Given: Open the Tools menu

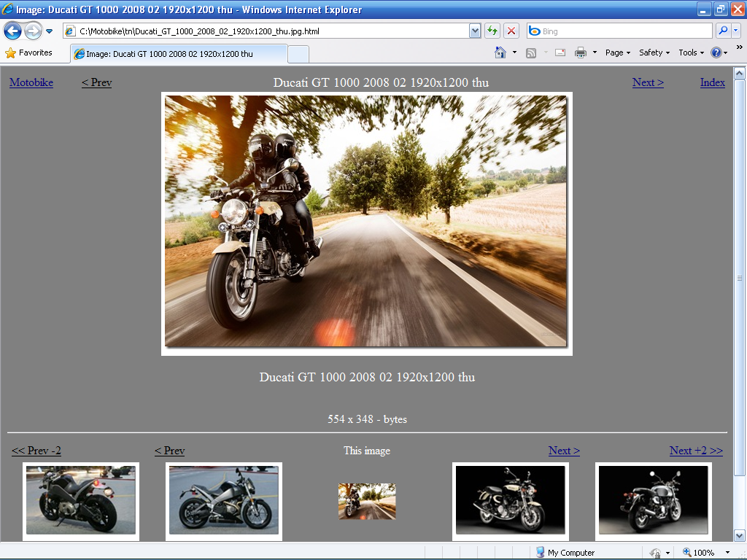Looking at the screenshot, I should 691,52.
